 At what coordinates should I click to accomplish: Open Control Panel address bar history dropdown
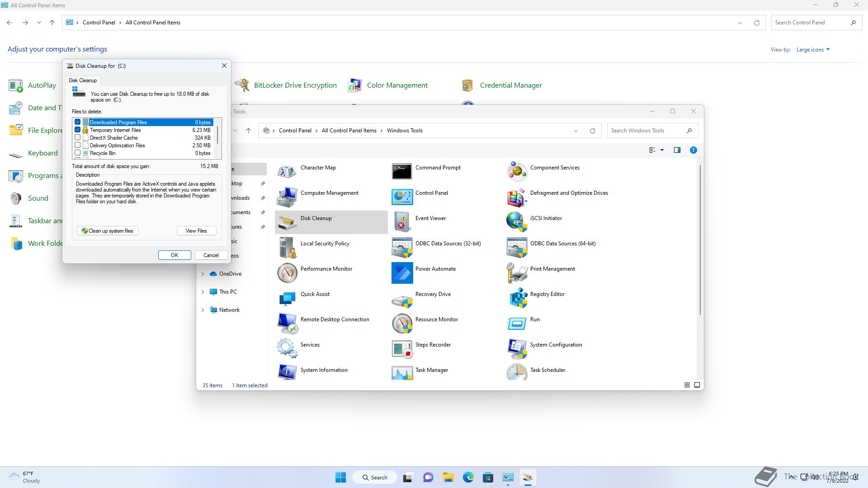(740, 23)
